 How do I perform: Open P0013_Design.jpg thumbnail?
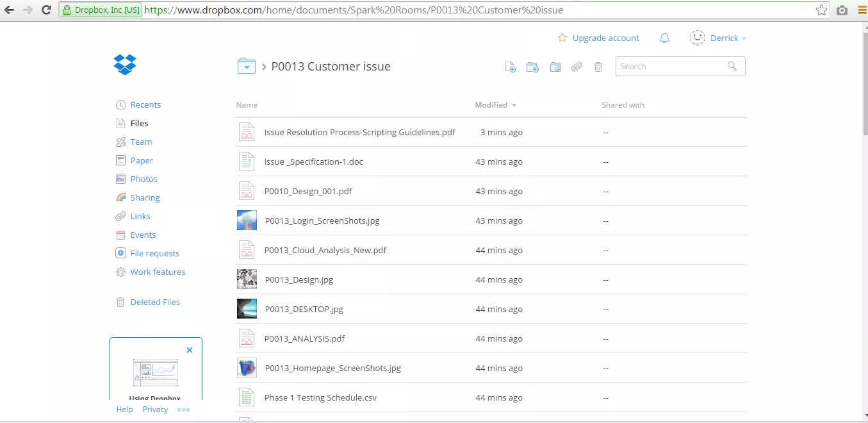point(247,279)
